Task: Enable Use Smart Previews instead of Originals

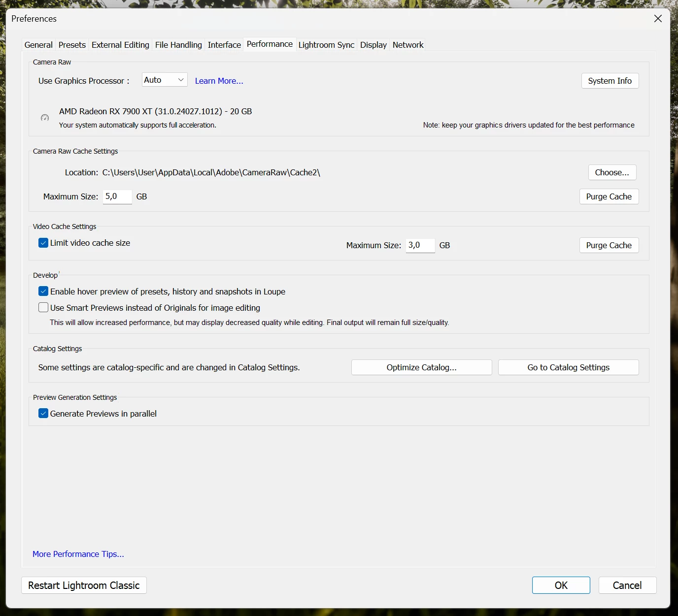Action: (43, 308)
